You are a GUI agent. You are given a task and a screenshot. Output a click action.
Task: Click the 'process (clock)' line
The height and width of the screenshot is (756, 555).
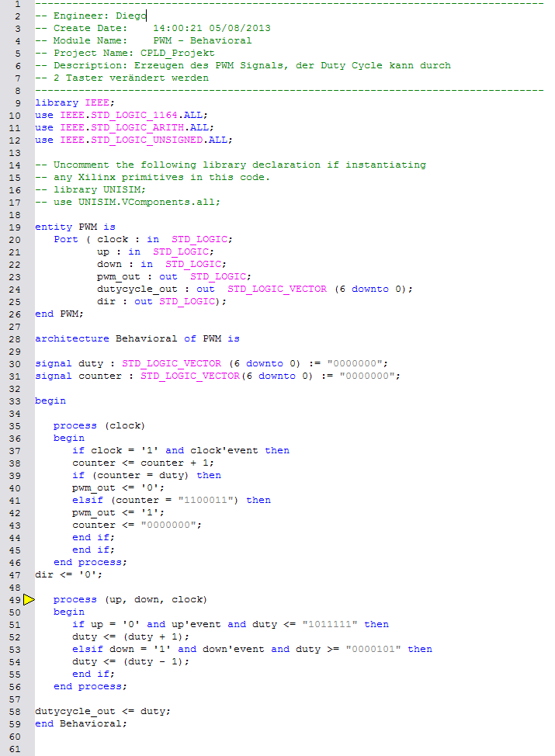click(99, 425)
